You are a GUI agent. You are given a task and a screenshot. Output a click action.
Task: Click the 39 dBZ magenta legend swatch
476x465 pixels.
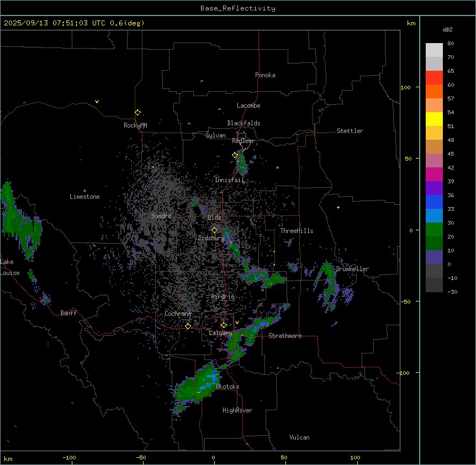click(x=434, y=174)
